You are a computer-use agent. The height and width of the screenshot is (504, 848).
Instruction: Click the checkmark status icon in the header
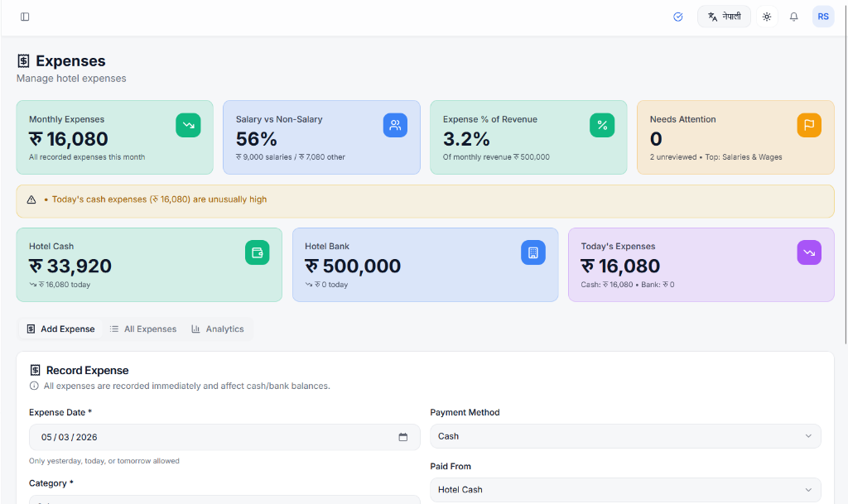tap(677, 16)
